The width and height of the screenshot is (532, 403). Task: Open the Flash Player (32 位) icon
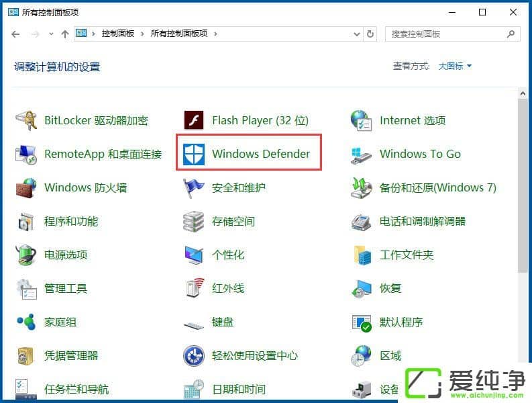[193, 120]
